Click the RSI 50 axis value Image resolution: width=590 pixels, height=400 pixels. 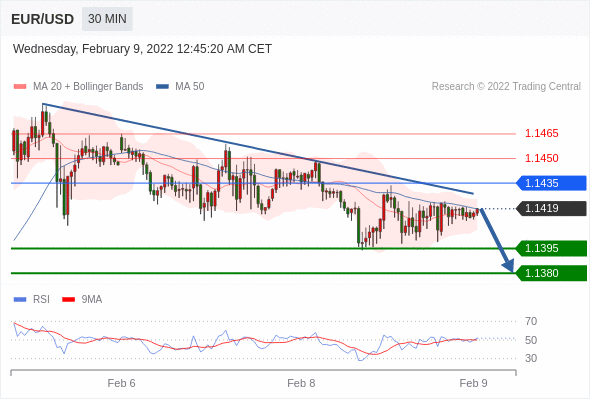pos(531,340)
